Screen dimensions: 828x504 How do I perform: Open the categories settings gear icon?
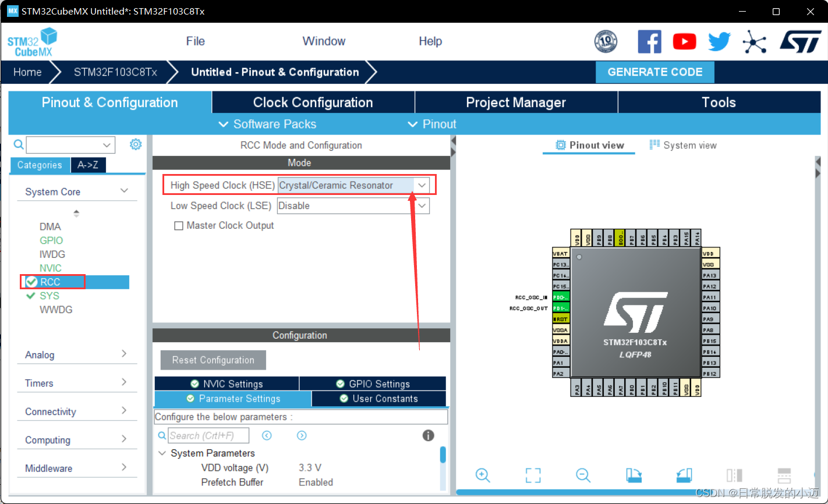pos(136,144)
